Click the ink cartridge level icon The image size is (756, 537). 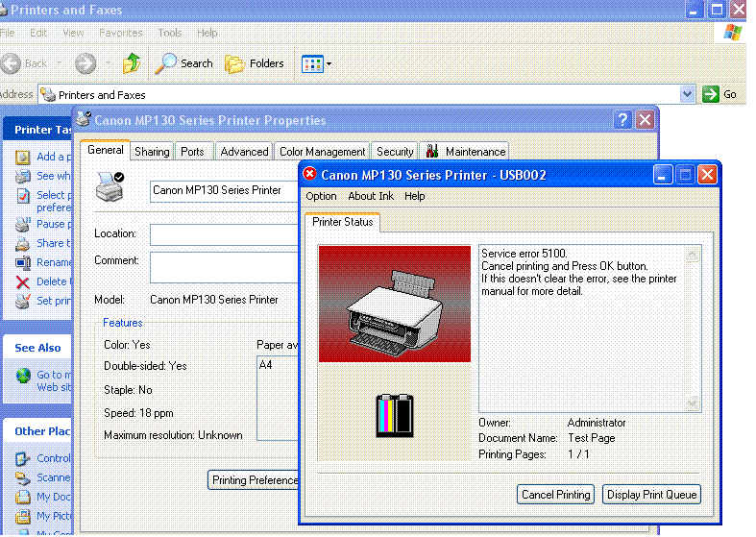click(395, 416)
